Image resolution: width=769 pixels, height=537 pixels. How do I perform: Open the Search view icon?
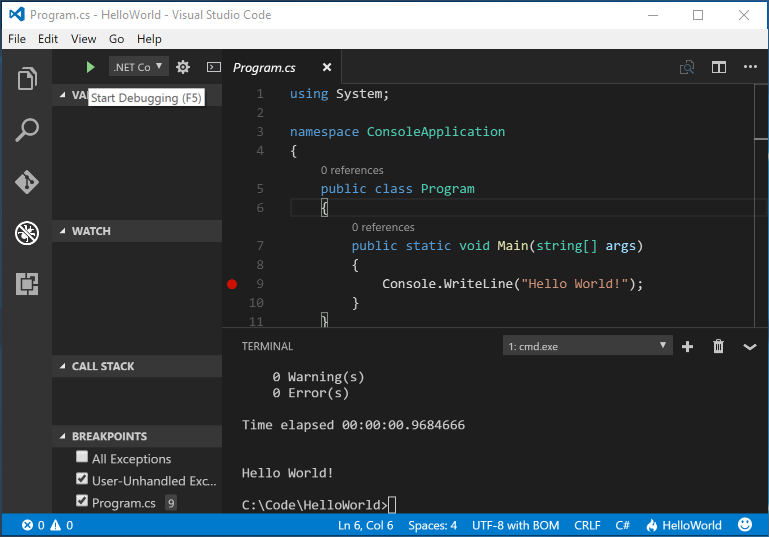(27, 130)
